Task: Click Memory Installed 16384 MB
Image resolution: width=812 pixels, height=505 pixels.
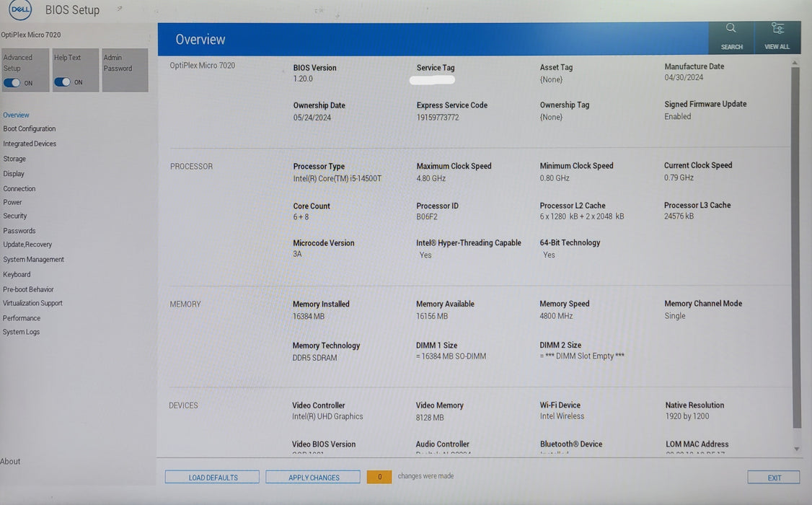Action: 309,316
